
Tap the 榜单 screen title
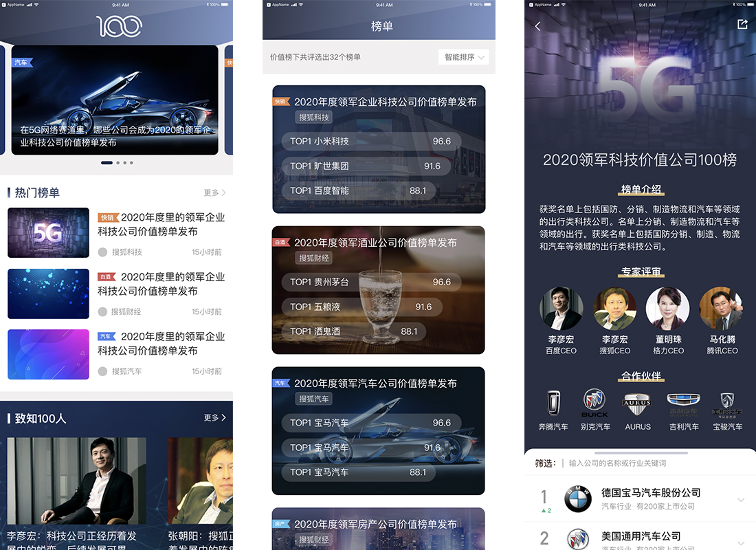[382, 26]
